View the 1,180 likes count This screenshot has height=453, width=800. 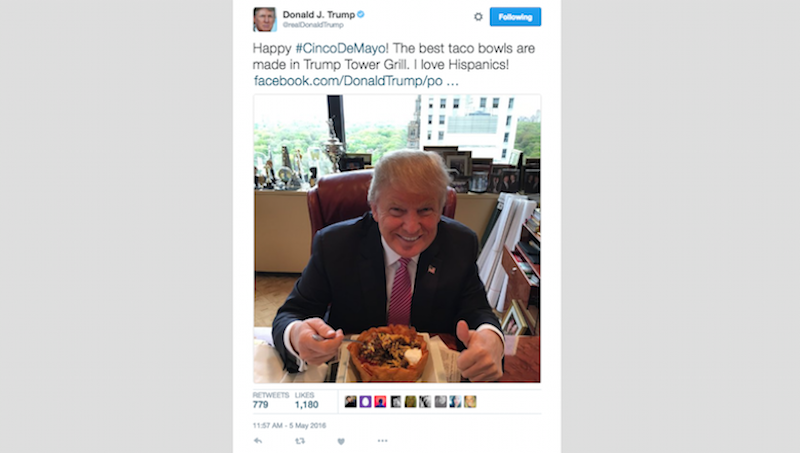point(307,405)
